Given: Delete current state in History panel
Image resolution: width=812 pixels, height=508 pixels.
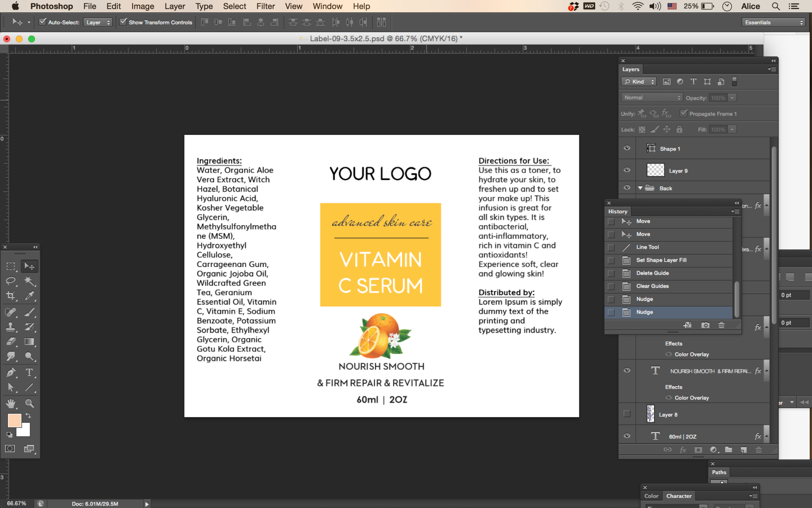Looking at the screenshot, I should tap(721, 325).
